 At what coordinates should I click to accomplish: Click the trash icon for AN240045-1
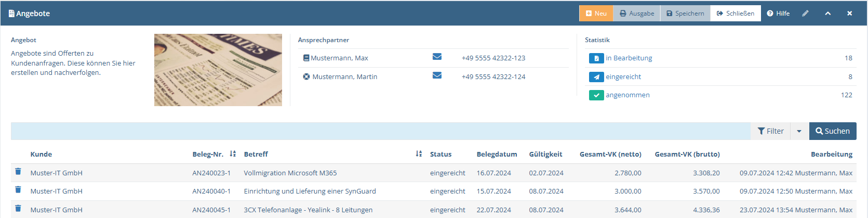coord(18,209)
